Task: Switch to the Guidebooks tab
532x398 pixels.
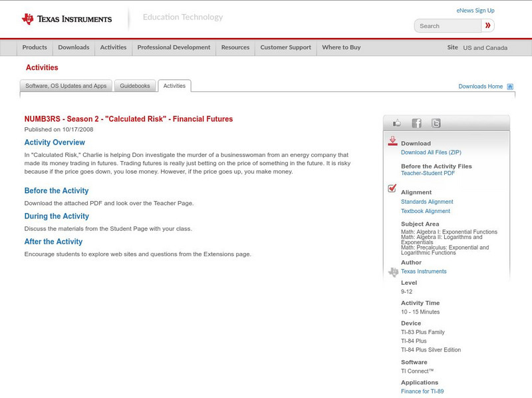Action: (135, 86)
